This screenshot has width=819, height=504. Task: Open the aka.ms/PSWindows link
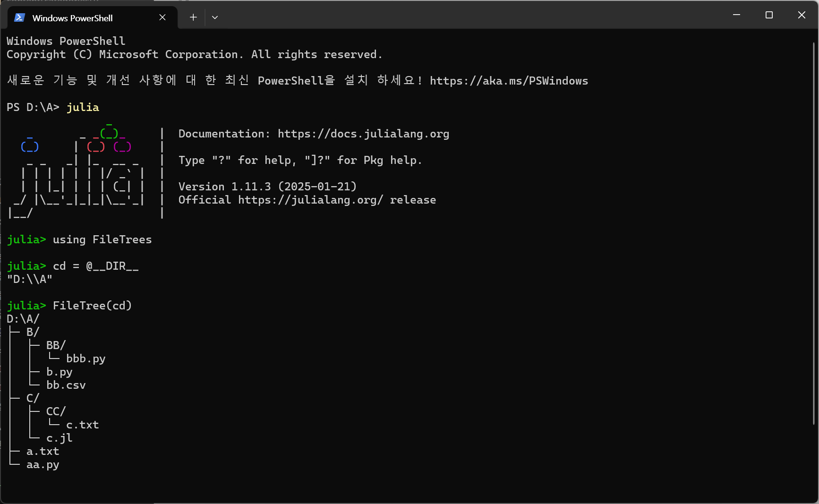(509, 81)
